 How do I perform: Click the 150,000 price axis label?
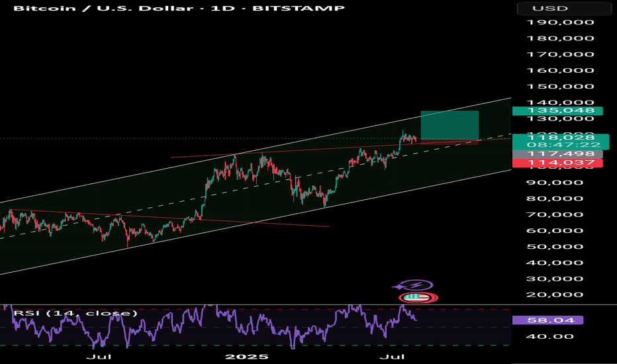(x=560, y=87)
